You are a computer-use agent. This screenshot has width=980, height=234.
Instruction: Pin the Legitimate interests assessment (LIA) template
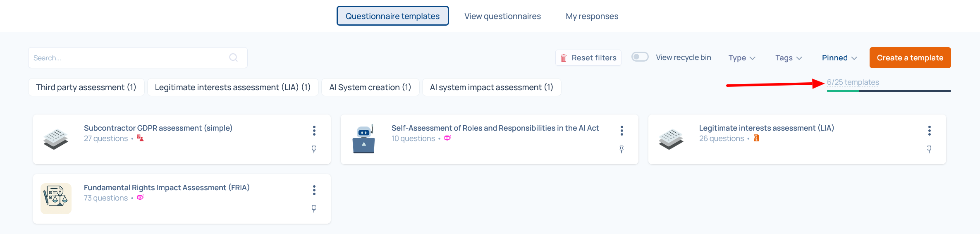(929, 149)
